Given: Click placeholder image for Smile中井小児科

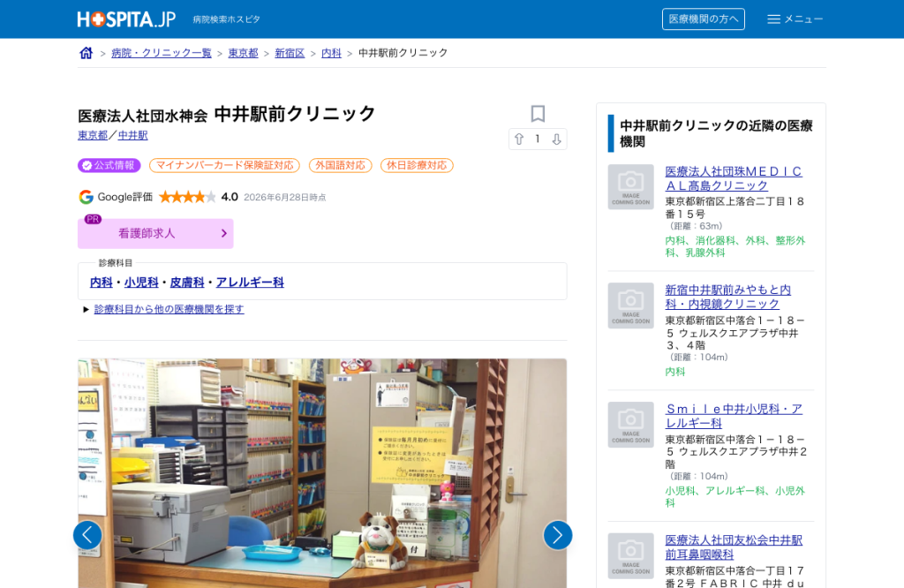Looking at the screenshot, I should point(630,425).
